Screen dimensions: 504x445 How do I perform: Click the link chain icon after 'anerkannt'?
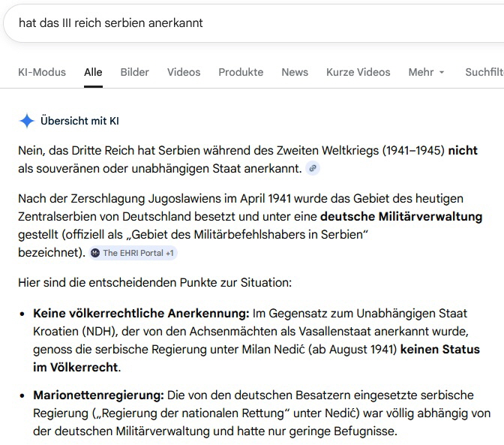pyautogui.click(x=313, y=168)
